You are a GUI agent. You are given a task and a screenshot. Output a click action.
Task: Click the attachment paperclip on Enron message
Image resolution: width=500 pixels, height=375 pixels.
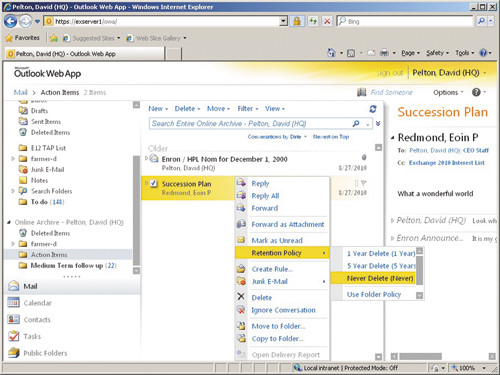coord(364,157)
